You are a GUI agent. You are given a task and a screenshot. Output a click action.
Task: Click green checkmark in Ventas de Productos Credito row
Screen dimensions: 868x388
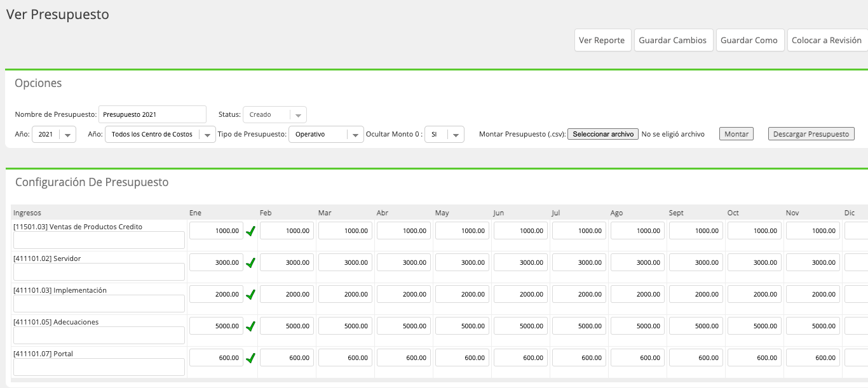(250, 231)
